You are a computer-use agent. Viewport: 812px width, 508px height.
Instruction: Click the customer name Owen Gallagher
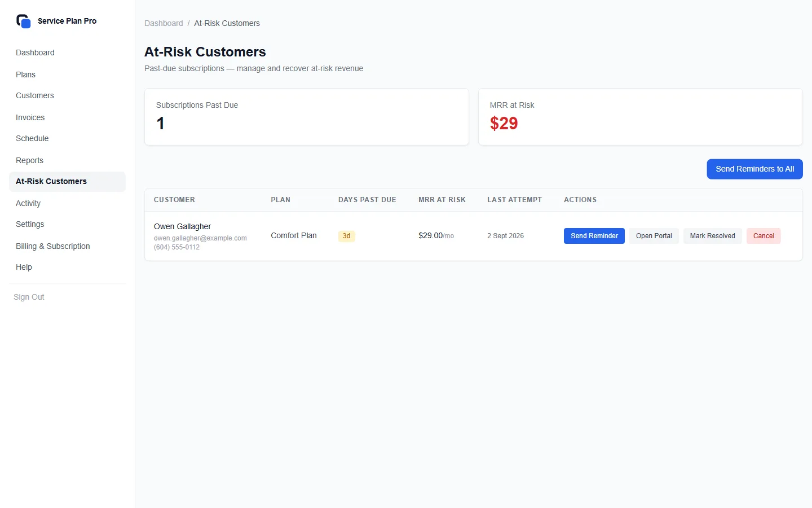coord(182,226)
